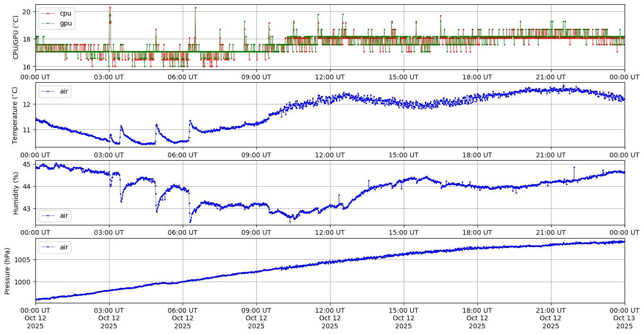Click the red cpu legend line marker
Viewport: 644px width, 334px height.
click(x=48, y=13)
